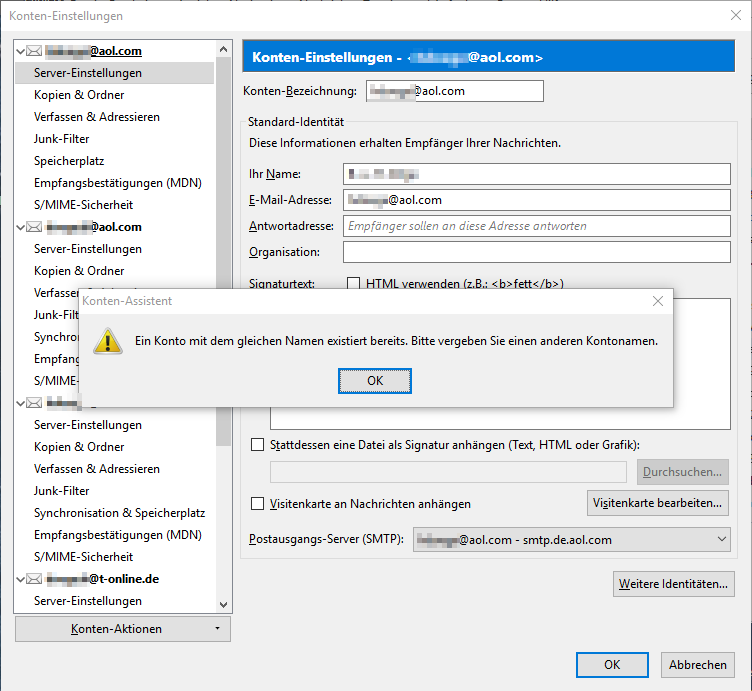The image size is (752, 691).
Task: Click the Konten-Bezeichnung input field
Action: 455,91
